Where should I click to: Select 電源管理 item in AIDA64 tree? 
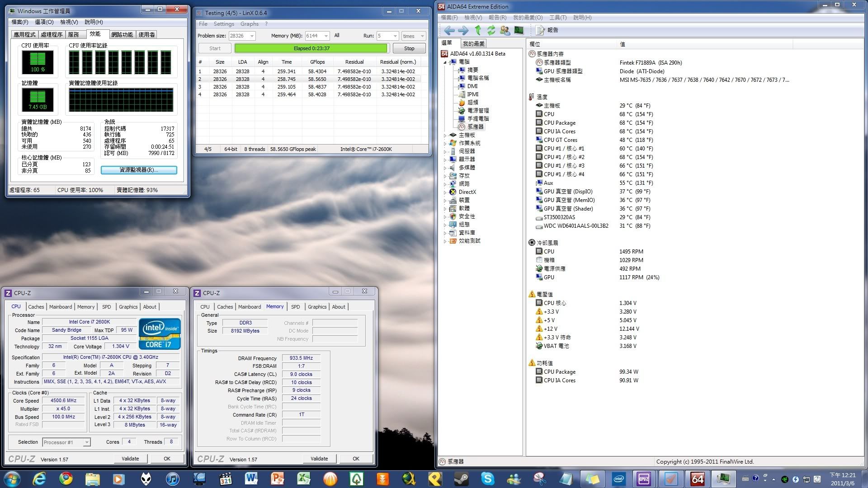pos(473,111)
